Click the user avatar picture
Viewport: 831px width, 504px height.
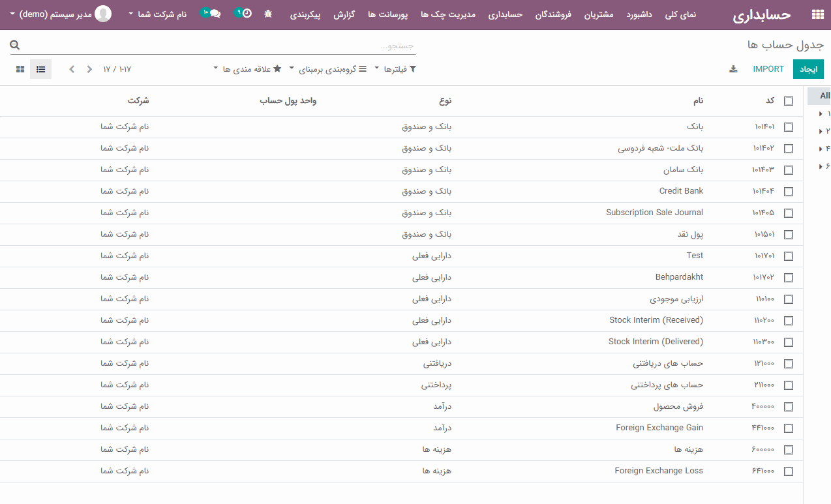pos(103,14)
